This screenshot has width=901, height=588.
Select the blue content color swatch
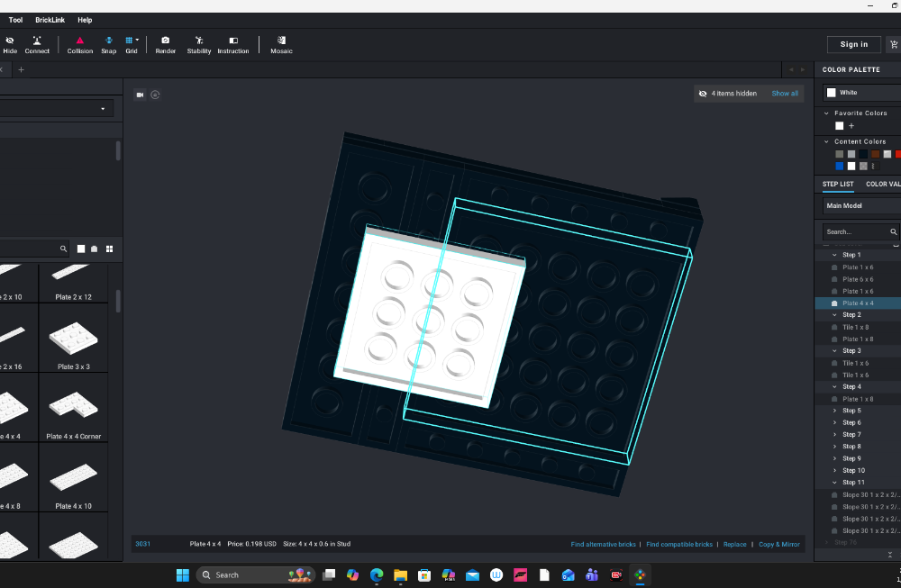point(840,166)
